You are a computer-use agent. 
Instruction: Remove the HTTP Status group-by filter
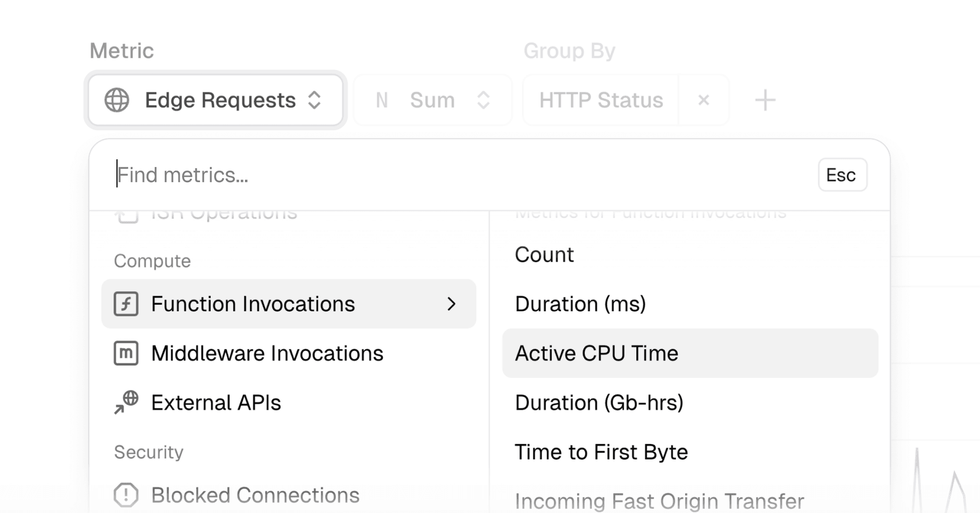click(x=703, y=100)
